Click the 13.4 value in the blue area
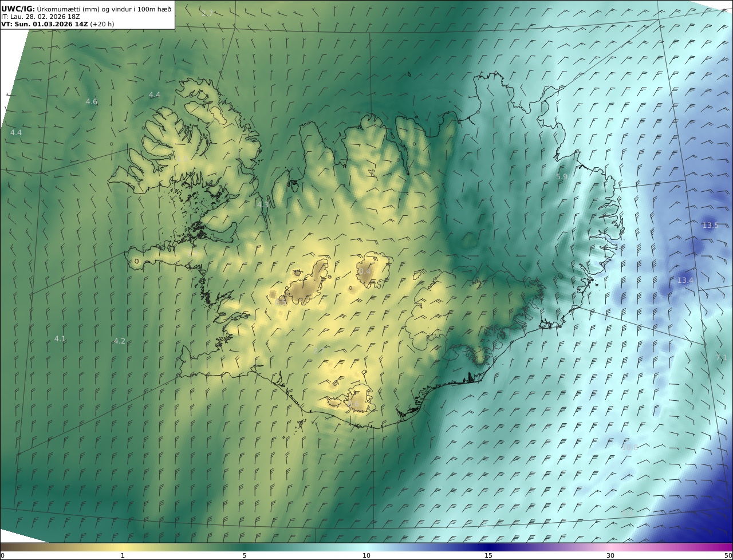 coord(685,280)
